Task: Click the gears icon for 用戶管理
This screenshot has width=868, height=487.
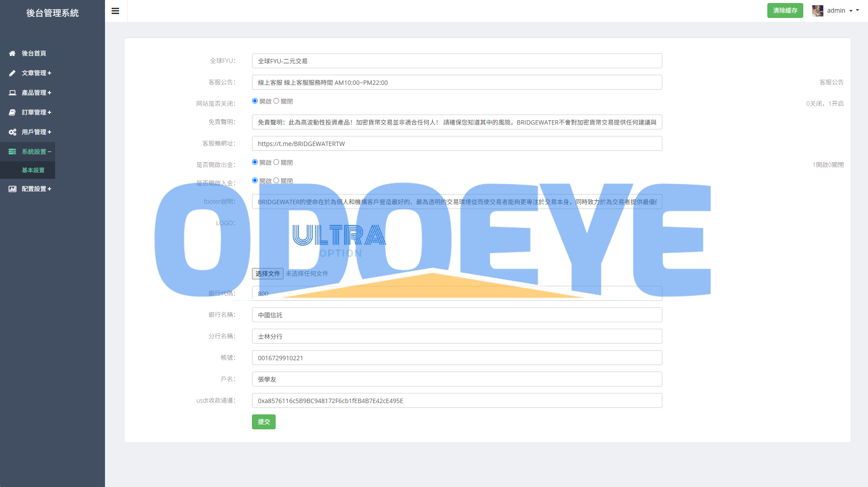Action: click(12, 132)
